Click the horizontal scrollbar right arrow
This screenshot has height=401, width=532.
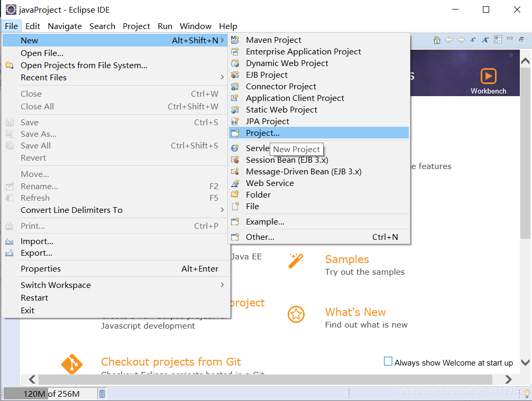[508, 379]
